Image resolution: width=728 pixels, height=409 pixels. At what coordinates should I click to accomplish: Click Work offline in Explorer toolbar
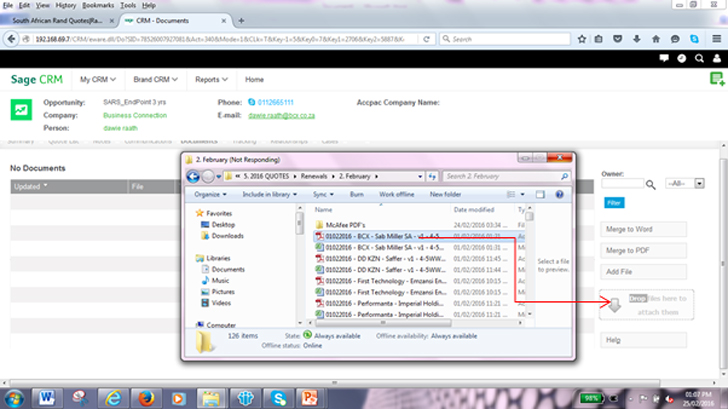pyautogui.click(x=396, y=194)
